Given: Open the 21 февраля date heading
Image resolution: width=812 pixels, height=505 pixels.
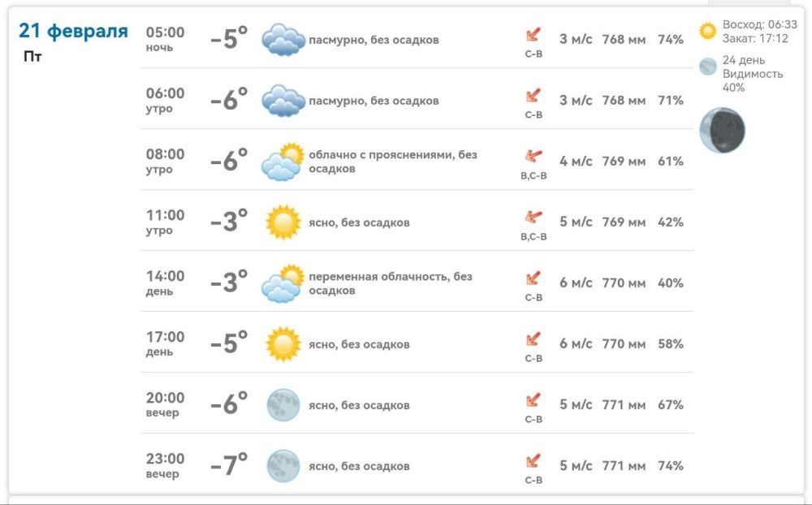Looking at the screenshot, I should pyautogui.click(x=73, y=31).
